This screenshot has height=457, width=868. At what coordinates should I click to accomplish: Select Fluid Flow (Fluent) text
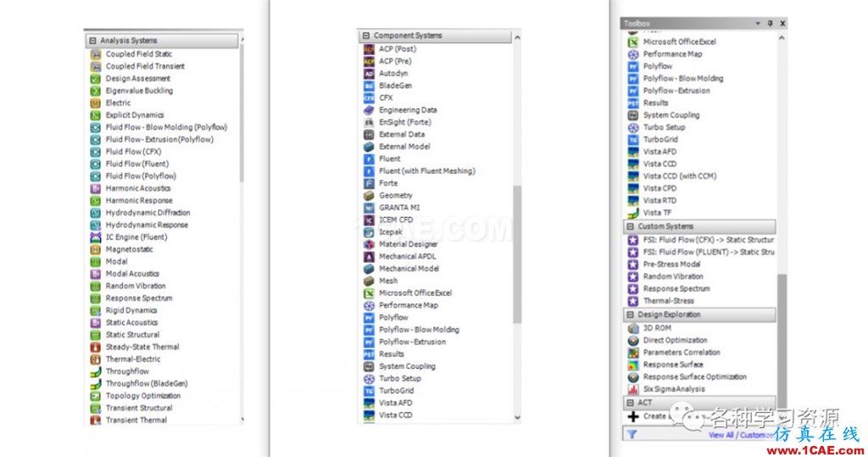click(137, 164)
